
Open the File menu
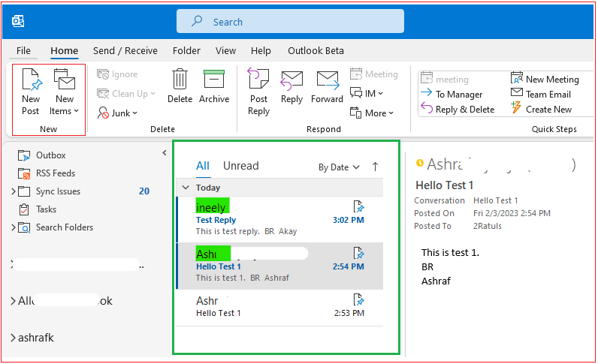coord(23,51)
